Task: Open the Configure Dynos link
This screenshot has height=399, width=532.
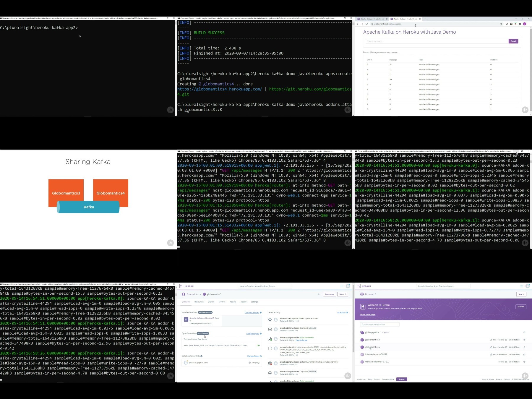Action: point(254,334)
